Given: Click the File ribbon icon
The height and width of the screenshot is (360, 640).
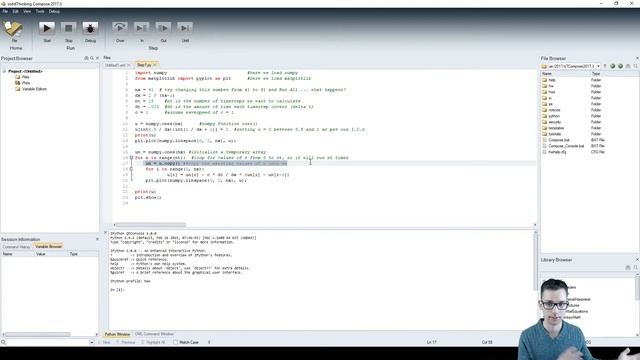Looking at the screenshot, I should 13,29.
